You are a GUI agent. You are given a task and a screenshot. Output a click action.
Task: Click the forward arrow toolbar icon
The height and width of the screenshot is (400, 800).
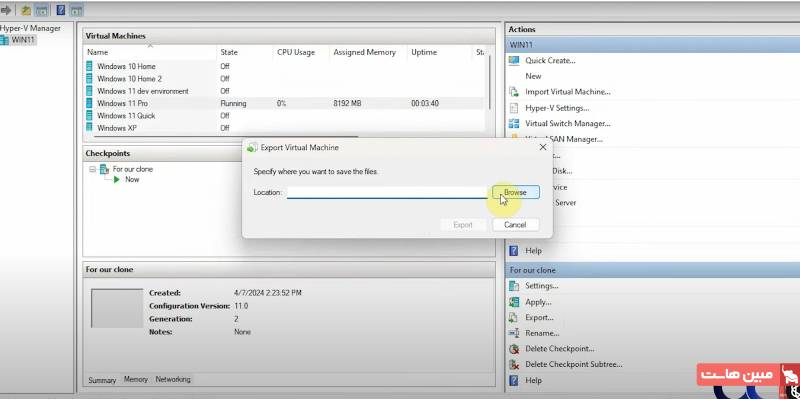coord(6,10)
